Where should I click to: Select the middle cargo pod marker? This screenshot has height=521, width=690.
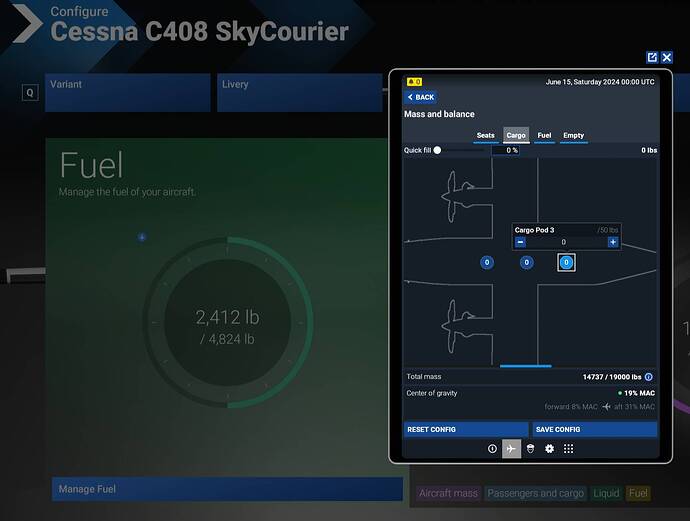pos(526,263)
